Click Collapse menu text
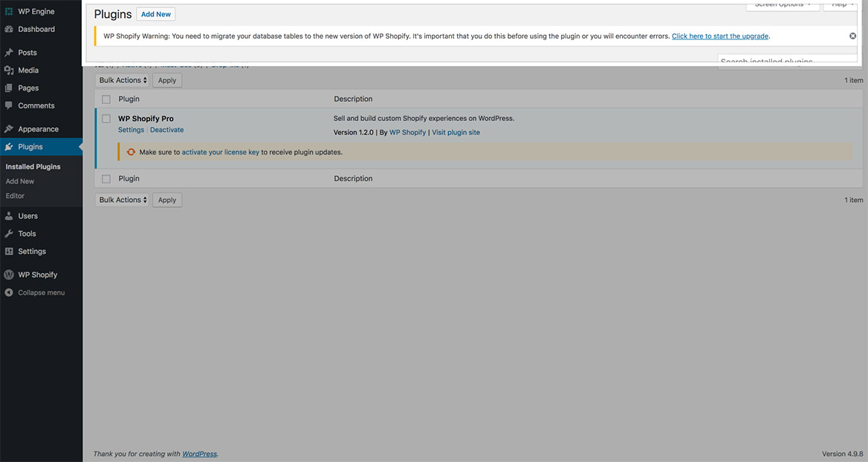 point(42,293)
